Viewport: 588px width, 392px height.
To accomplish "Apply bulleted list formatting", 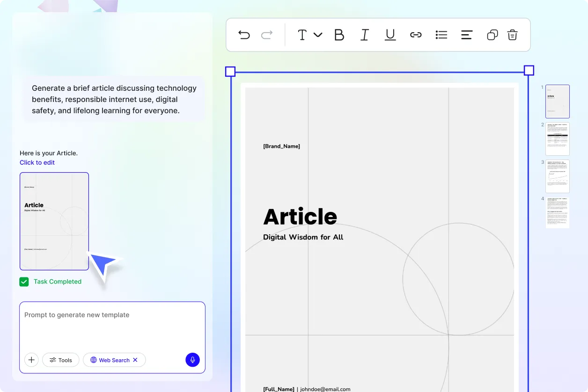I will coord(441,35).
